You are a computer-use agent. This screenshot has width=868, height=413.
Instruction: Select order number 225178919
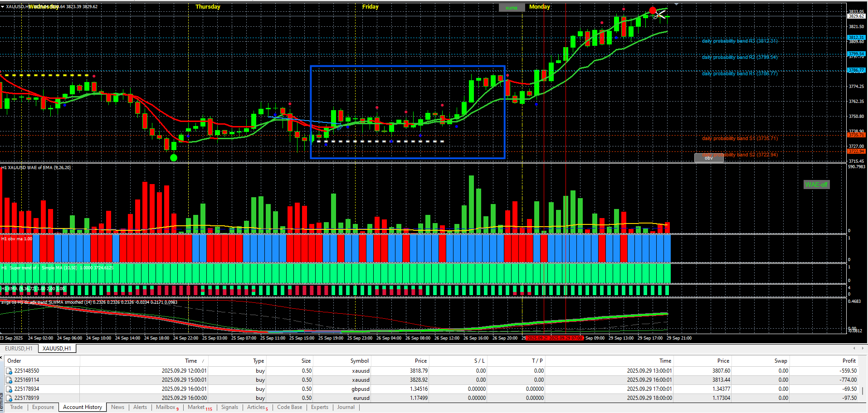[x=27, y=398]
